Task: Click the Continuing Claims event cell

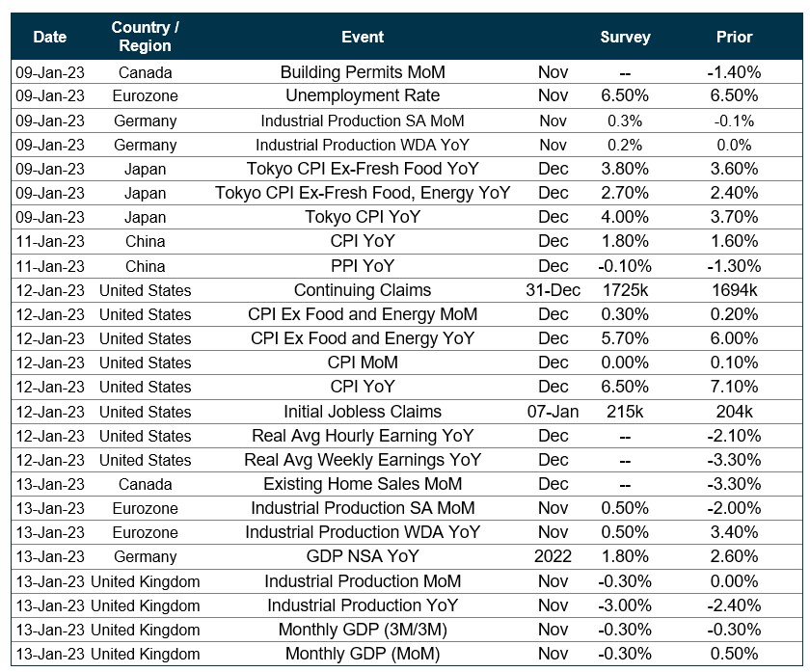Action: coord(363,290)
